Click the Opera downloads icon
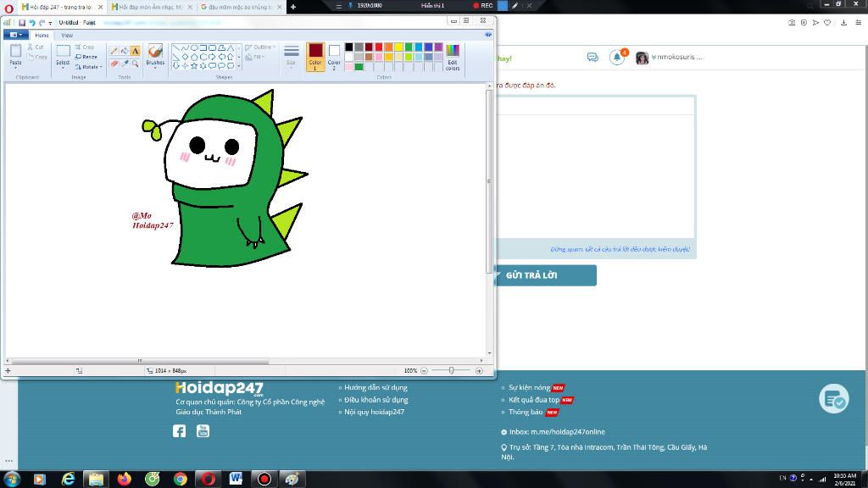Viewport: 868px width, 488px height. (843, 23)
